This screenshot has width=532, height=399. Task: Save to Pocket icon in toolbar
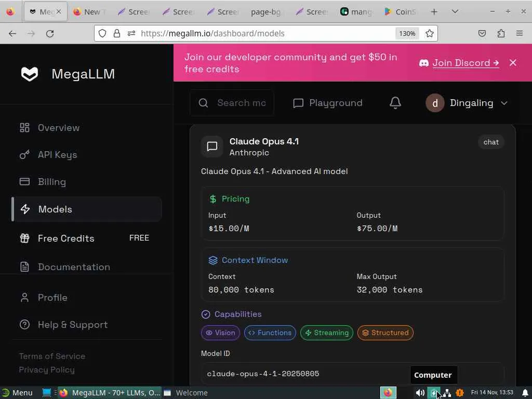[482, 33]
